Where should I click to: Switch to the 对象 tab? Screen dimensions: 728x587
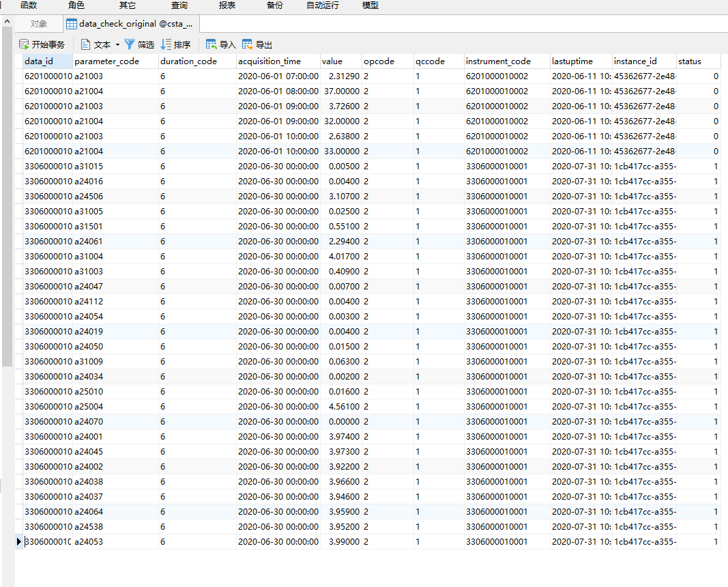tap(39, 24)
